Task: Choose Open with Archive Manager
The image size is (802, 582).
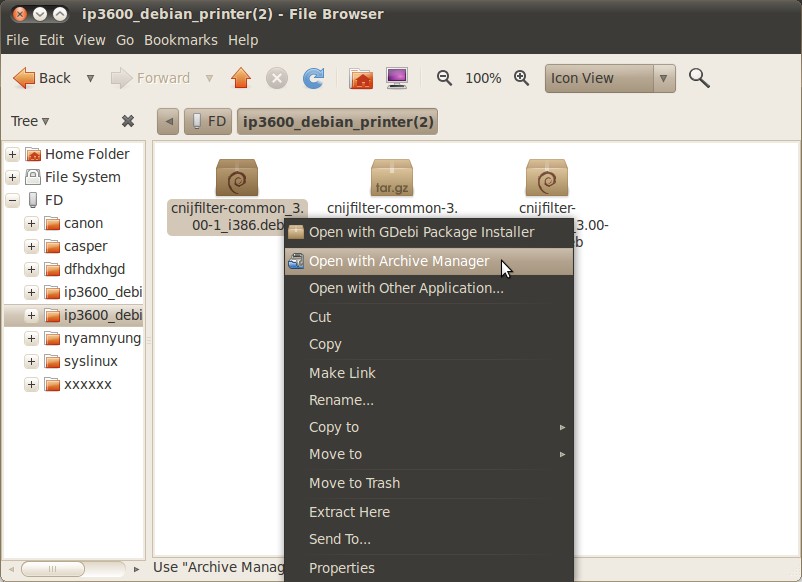Action: [429, 261]
